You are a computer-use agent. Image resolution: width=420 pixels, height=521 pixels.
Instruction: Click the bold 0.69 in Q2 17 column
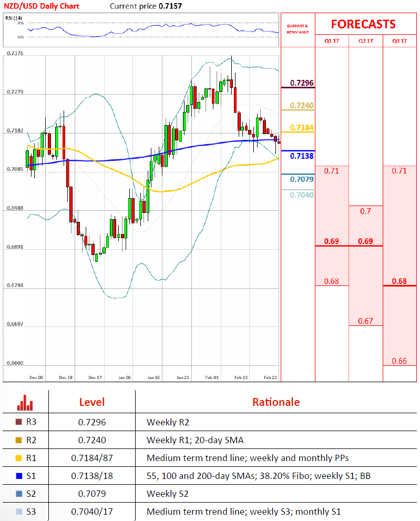coord(365,241)
